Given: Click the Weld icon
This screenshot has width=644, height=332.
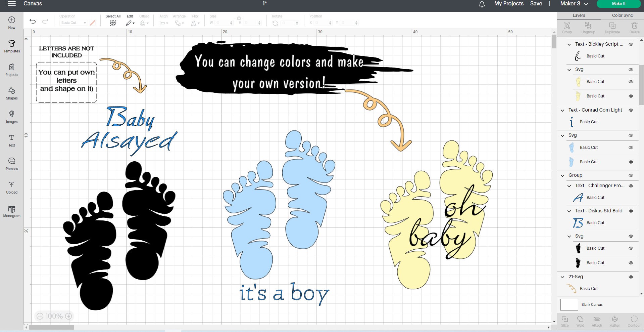Looking at the screenshot, I should (x=580, y=320).
